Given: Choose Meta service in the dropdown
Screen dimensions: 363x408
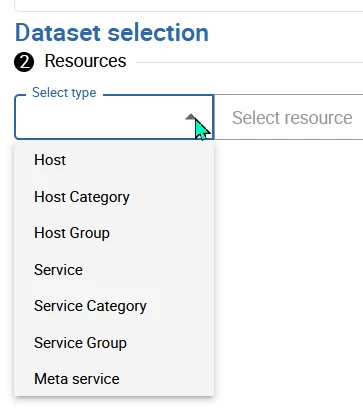Looking at the screenshot, I should (x=114, y=379).
